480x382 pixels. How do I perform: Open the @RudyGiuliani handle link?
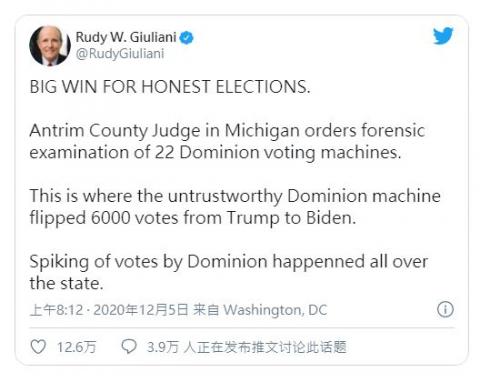tap(120, 54)
